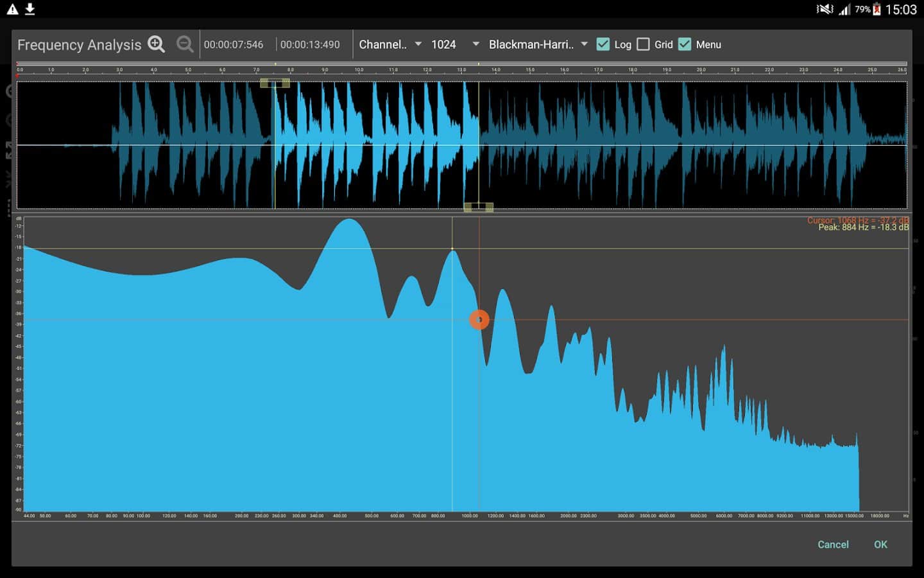Confirm with the OK button
The image size is (924, 578).
(880, 544)
